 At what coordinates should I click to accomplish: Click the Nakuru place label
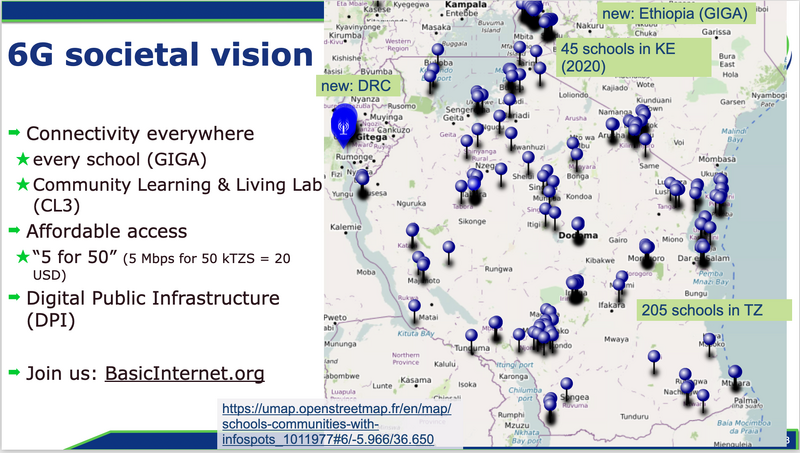590,26
